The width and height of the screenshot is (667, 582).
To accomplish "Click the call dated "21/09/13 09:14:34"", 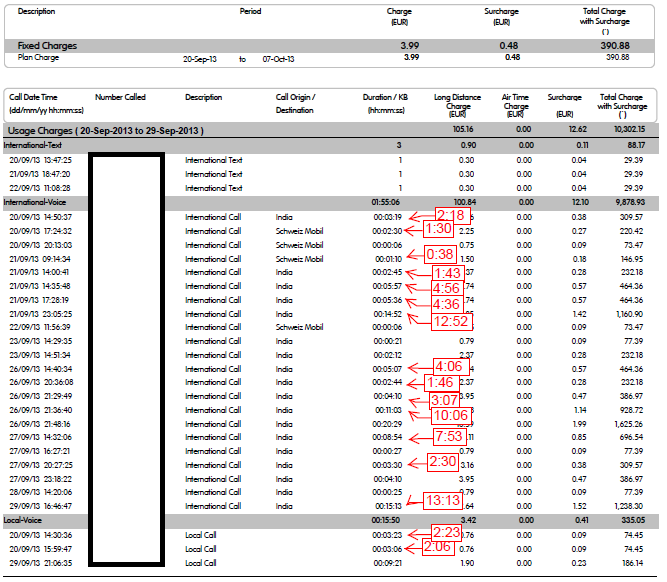I will coord(40,259).
